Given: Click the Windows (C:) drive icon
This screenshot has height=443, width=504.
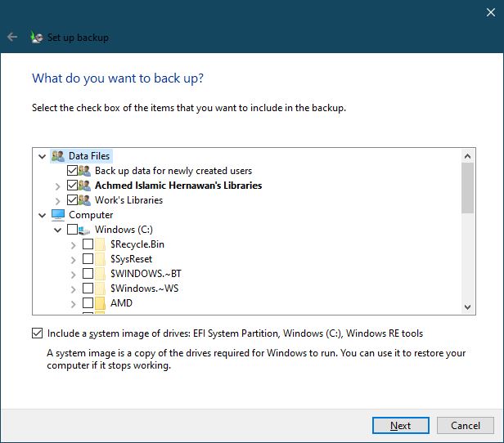Looking at the screenshot, I should 85,230.
